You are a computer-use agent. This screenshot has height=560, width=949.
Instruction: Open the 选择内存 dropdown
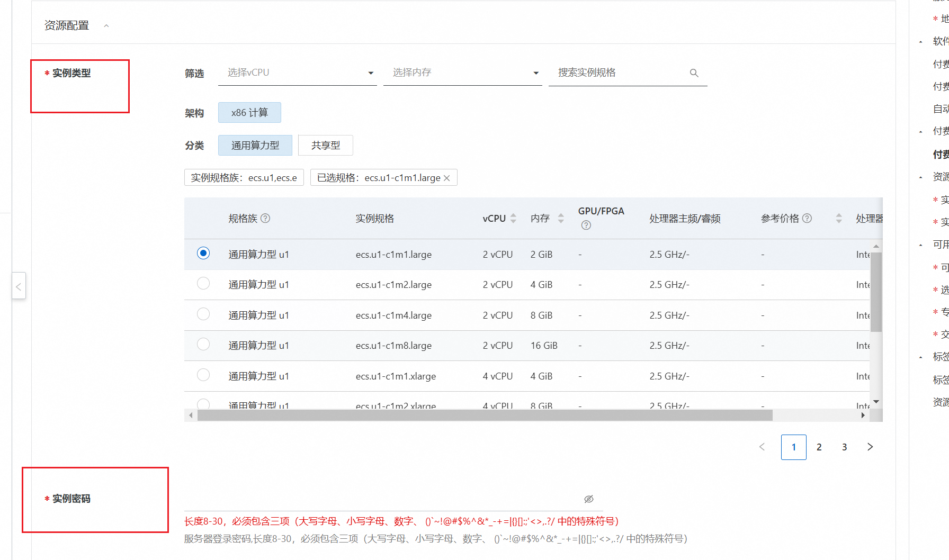pyautogui.click(x=463, y=73)
